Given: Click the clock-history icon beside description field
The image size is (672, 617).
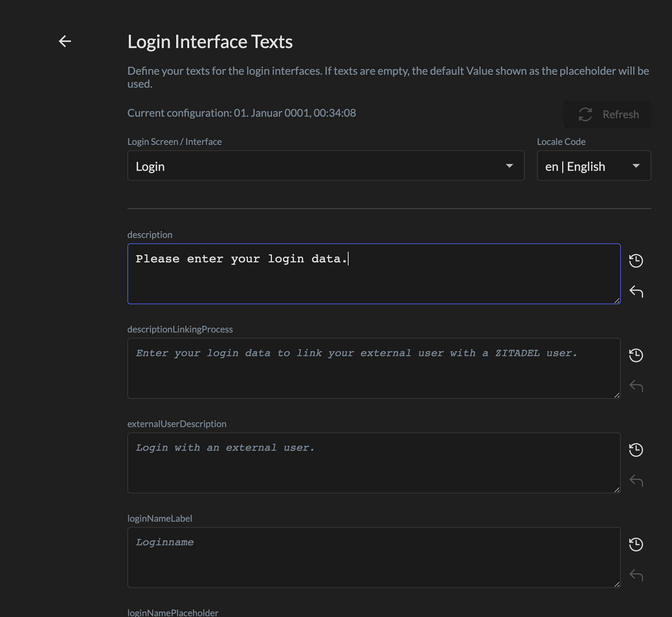Looking at the screenshot, I should 636,261.
